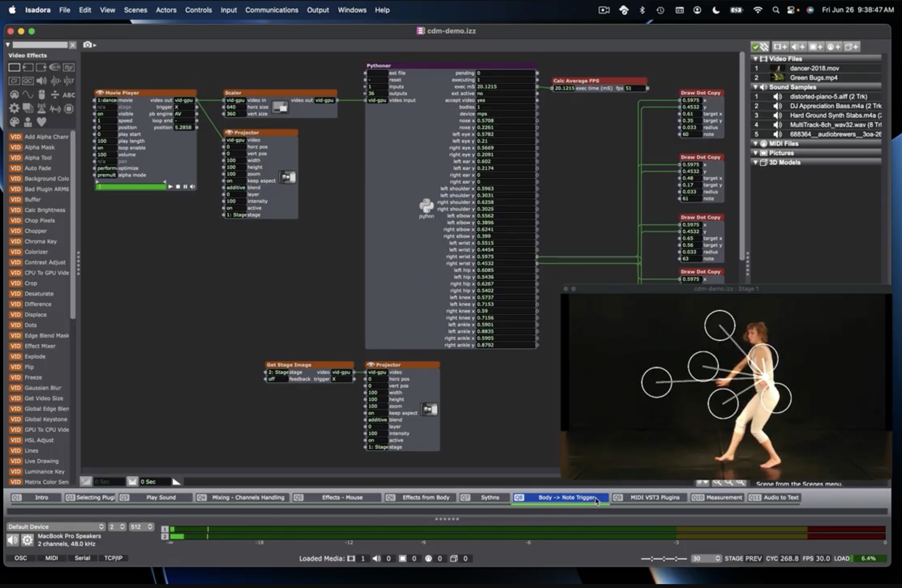Click the actor toolbox search field
This screenshot has height=588, width=902.
pos(40,45)
